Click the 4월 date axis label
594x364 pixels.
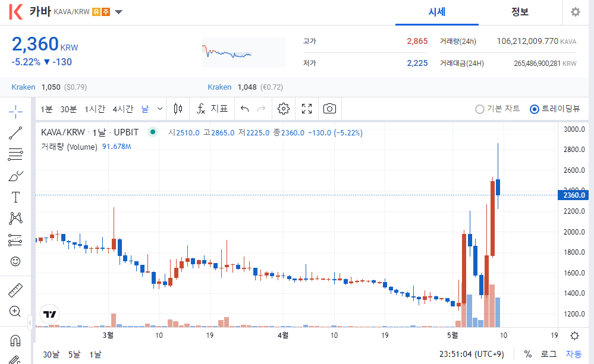[x=283, y=335]
